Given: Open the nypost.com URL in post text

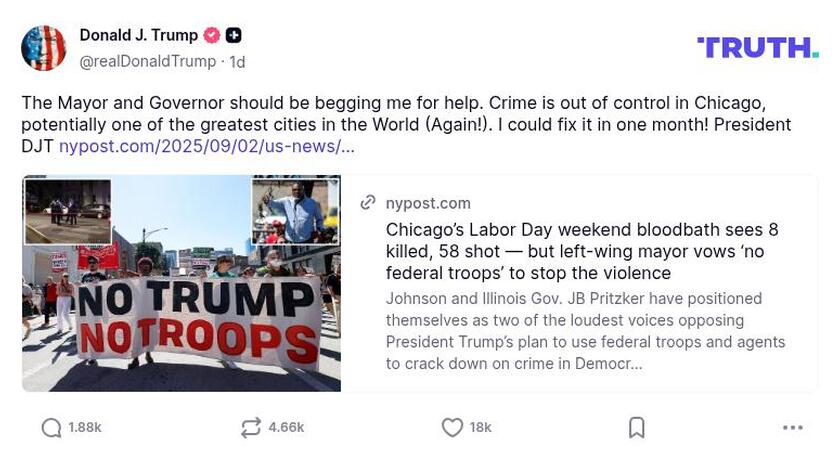Looking at the screenshot, I should pyautogui.click(x=206, y=146).
